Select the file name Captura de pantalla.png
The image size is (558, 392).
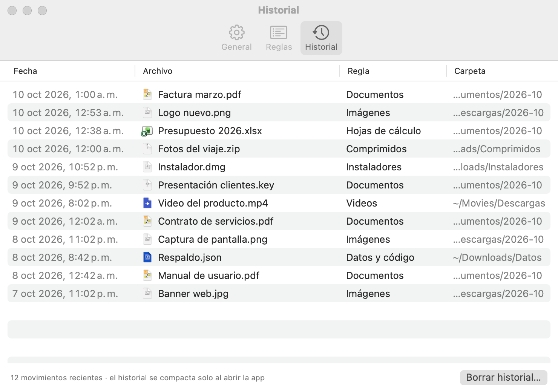(x=213, y=239)
